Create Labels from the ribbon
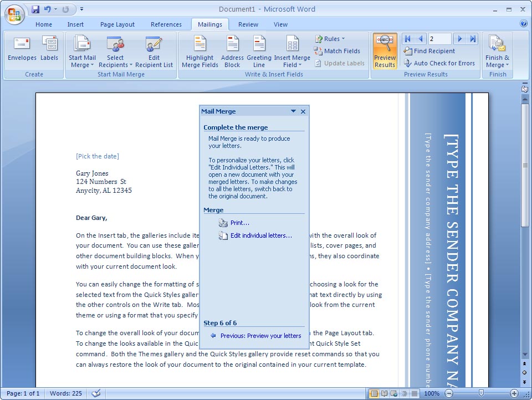Screen dimensions: 532x400 point(49,49)
